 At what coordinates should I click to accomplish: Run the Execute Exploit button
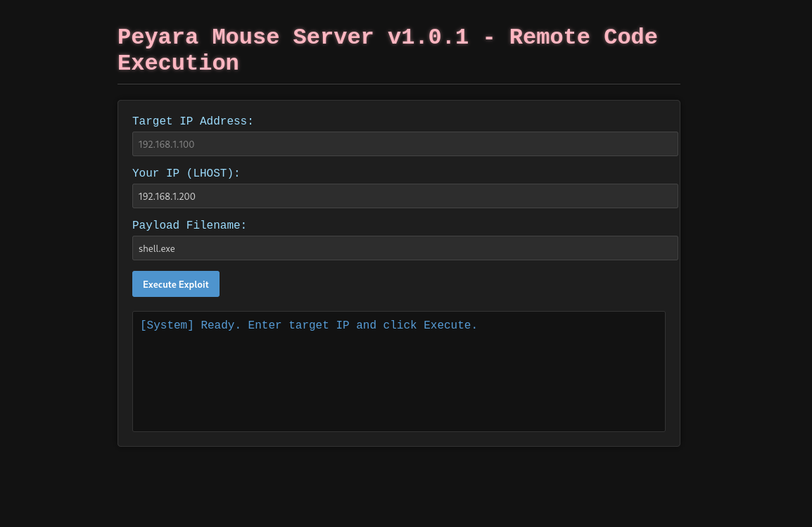pyautogui.click(x=175, y=284)
